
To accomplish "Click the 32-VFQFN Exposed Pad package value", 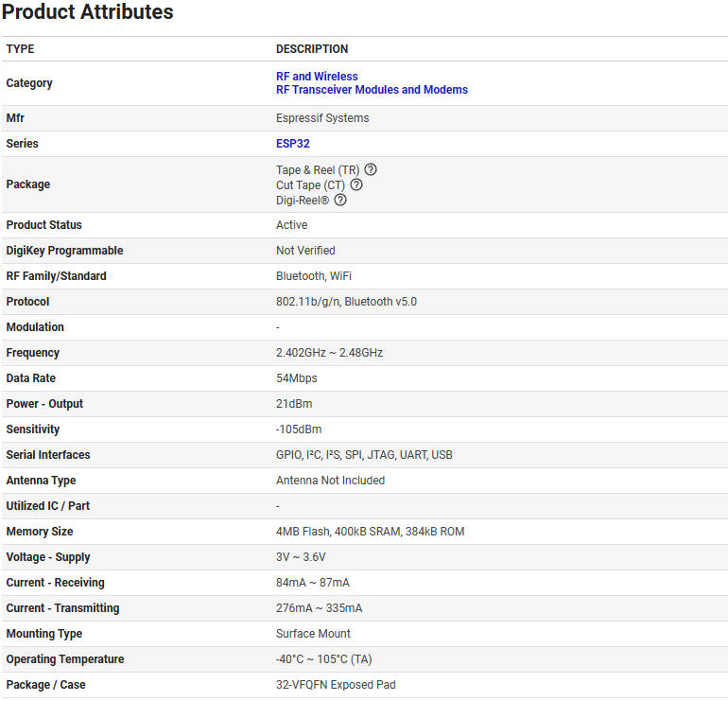I will click(x=336, y=685).
